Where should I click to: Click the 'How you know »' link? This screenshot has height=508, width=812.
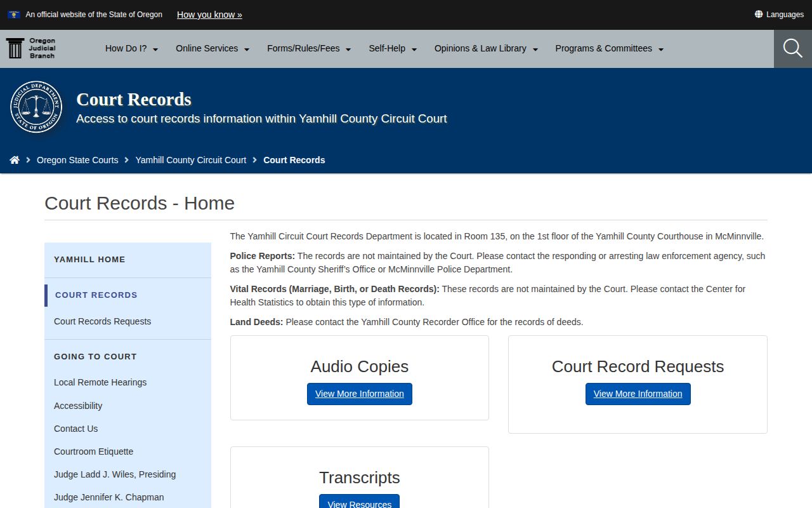tap(209, 15)
